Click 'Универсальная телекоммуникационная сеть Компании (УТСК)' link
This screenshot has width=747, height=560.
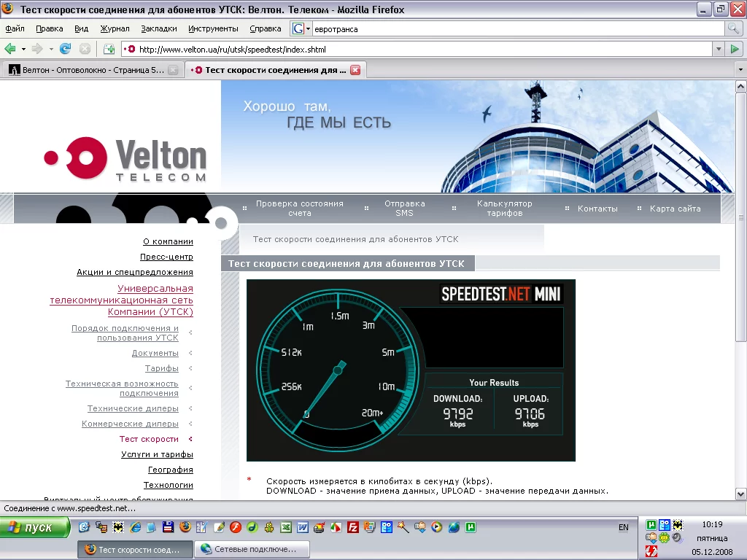click(x=122, y=300)
